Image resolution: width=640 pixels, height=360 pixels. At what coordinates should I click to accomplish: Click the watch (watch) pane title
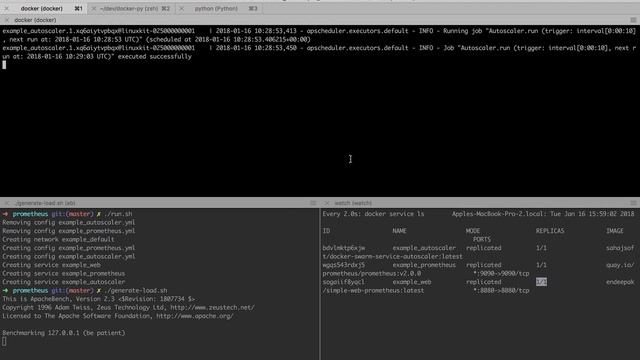coord(353,203)
